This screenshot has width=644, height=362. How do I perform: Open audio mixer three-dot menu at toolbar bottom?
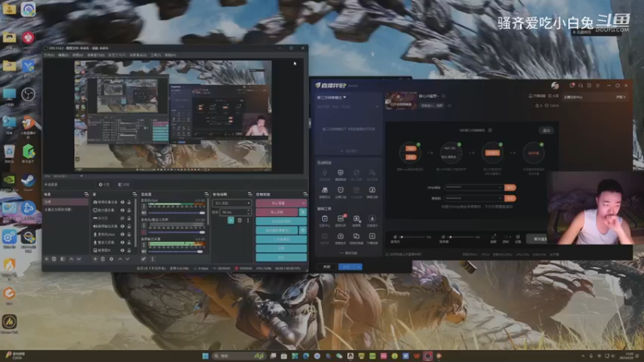152,259
